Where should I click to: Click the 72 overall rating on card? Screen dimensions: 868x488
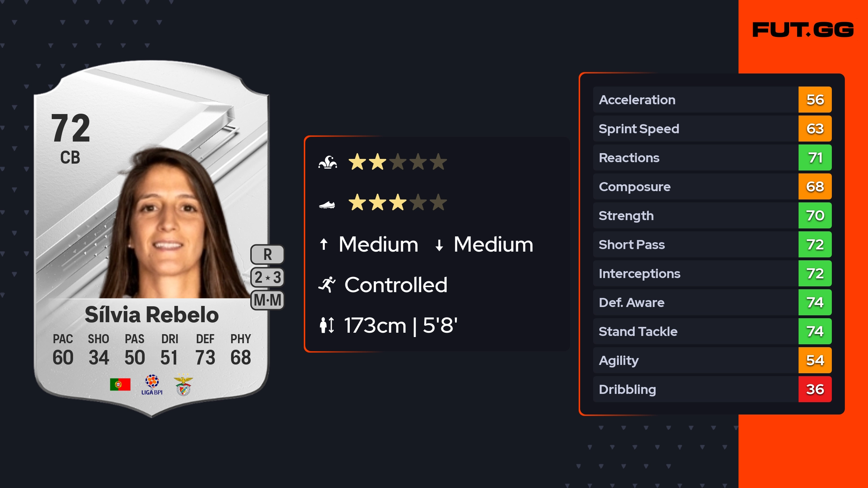click(x=71, y=128)
